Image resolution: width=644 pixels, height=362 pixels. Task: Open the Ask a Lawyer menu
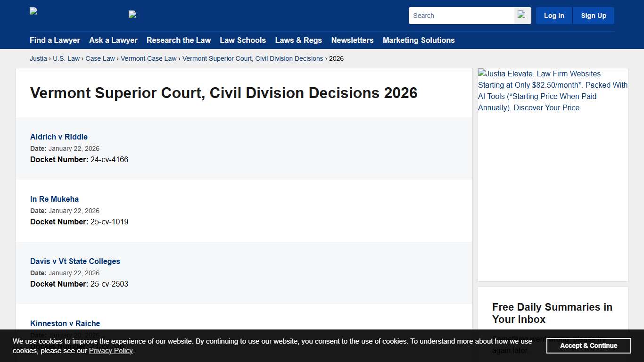(113, 41)
